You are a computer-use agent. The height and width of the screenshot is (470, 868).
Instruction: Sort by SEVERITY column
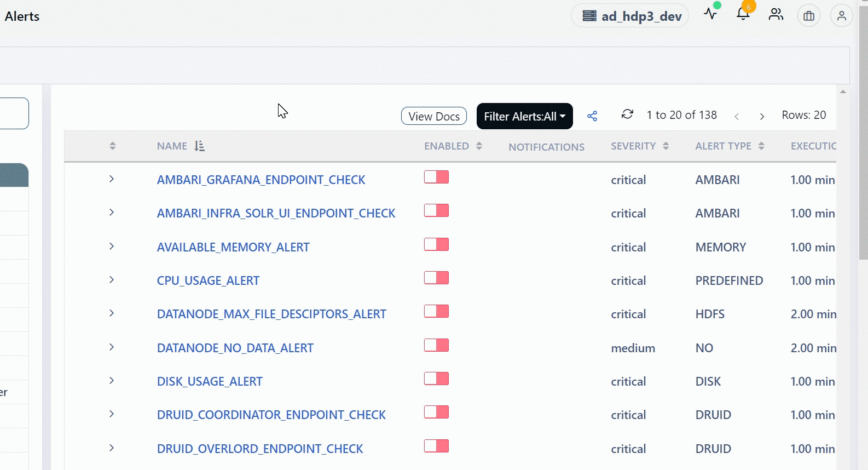666,146
